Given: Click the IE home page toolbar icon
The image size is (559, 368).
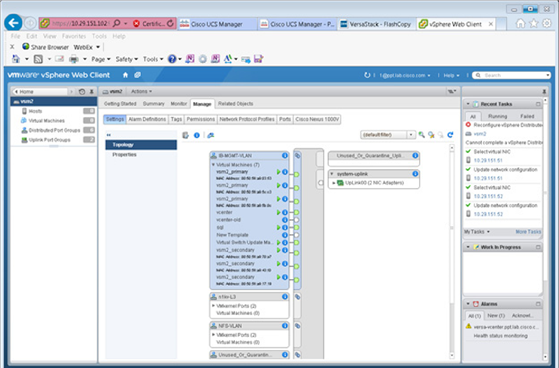Looking at the screenshot, I should [16, 59].
